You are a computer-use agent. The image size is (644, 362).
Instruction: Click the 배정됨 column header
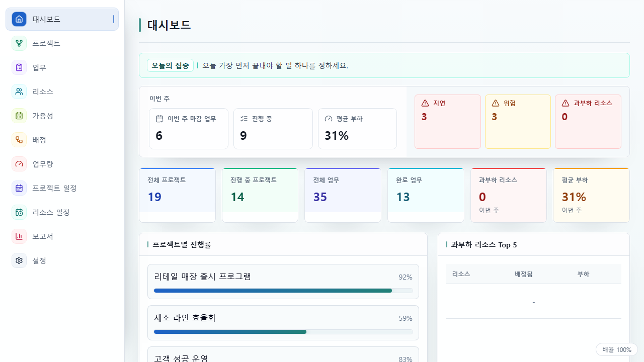[524, 274]
